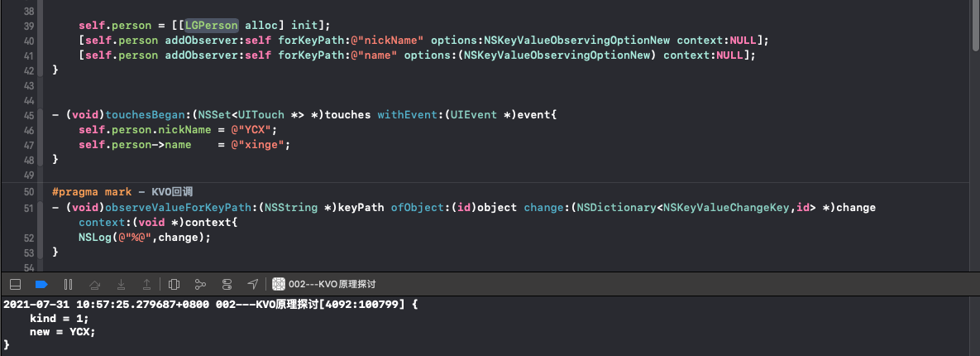The height and width of the screenshot is (356, 980).
Task: Click the observeValueForKeyPath method name
Action: 179,207
